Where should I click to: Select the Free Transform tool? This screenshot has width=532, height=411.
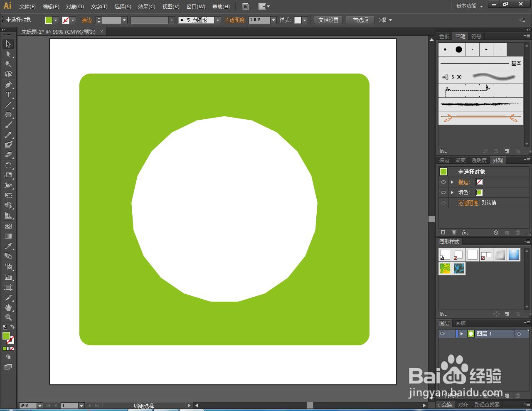(x=8, y=195)
